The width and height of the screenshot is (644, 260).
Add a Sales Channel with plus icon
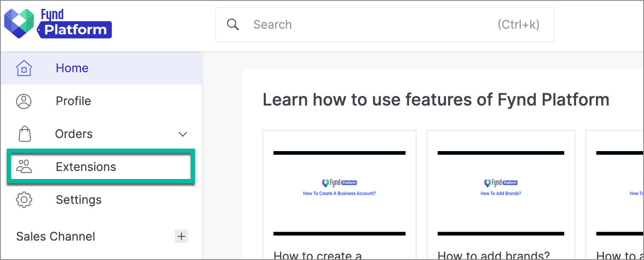coord(181,236)
